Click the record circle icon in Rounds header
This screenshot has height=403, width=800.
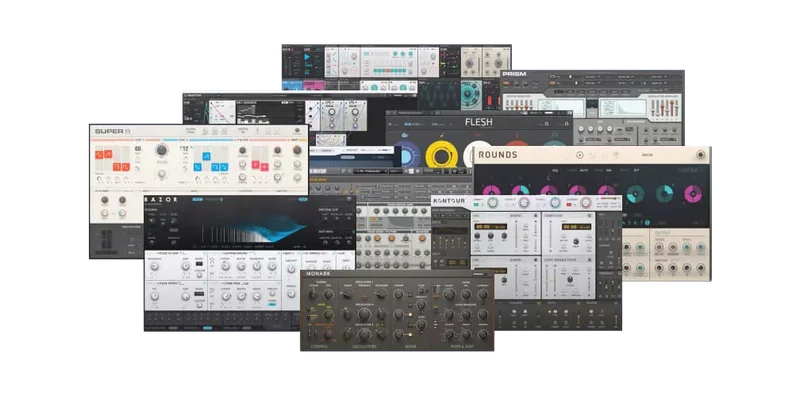tap(580, 155)
